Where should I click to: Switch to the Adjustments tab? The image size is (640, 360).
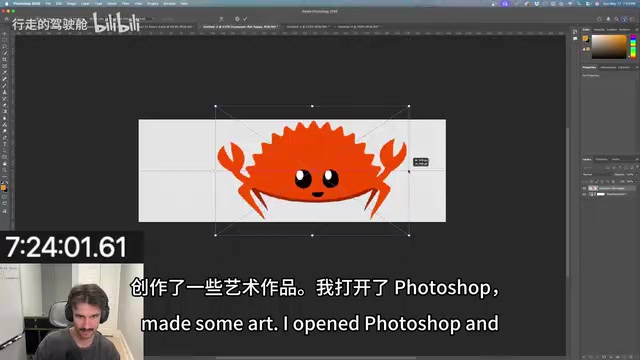(x=608, y=67)
